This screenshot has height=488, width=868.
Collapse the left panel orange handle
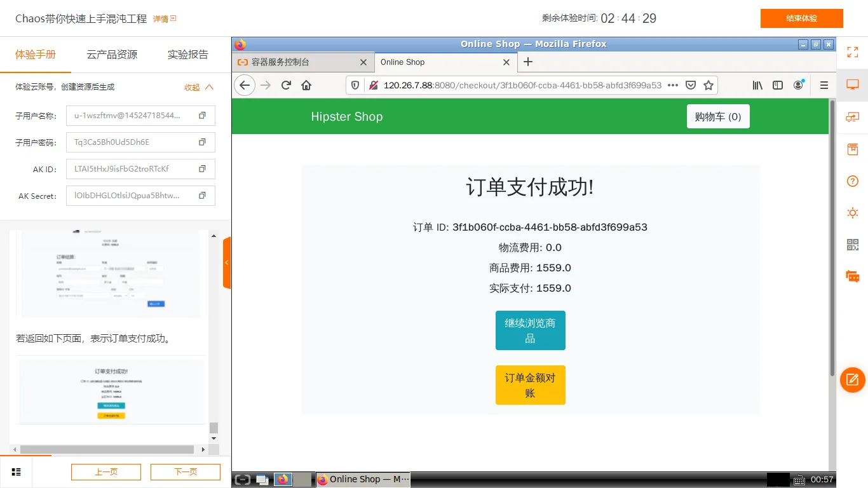pos(227,262)
